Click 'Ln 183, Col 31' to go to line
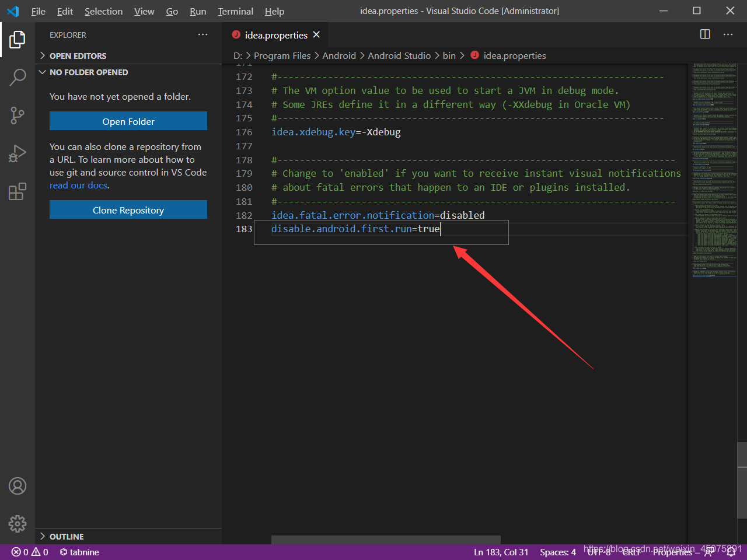This screenshot has width=747, height=560. [x=501, y=552]
